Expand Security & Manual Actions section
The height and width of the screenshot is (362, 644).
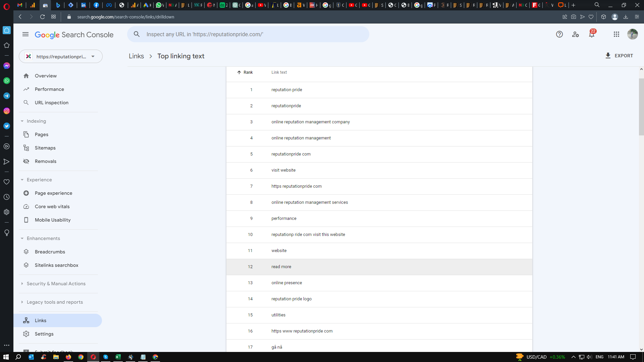click(x=22, y=284)
